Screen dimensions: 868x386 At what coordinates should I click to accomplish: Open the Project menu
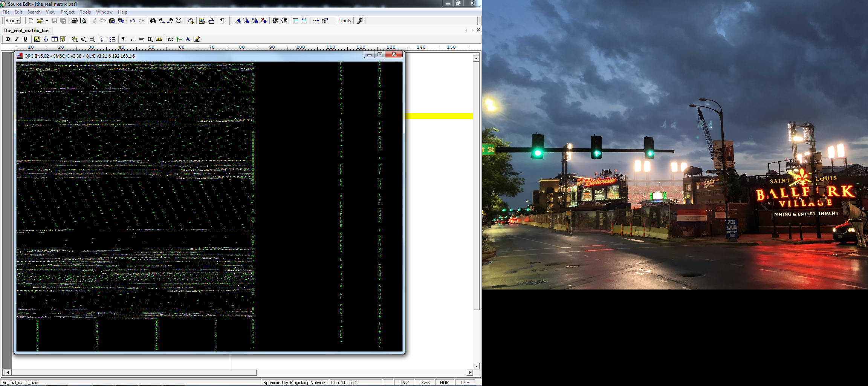coord(67,12)
